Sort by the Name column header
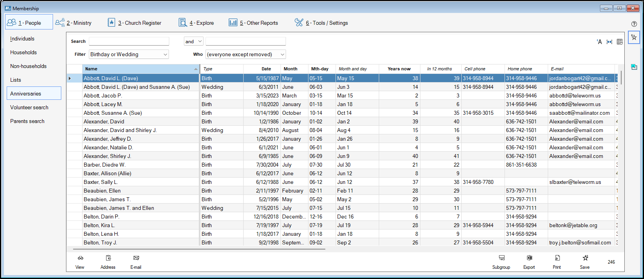Screen dimensions: 644x279 pos(140,69)
